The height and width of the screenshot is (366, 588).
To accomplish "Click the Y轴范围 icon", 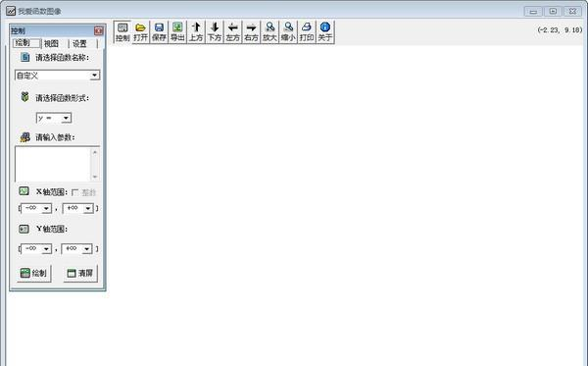I will pos(24,229).
